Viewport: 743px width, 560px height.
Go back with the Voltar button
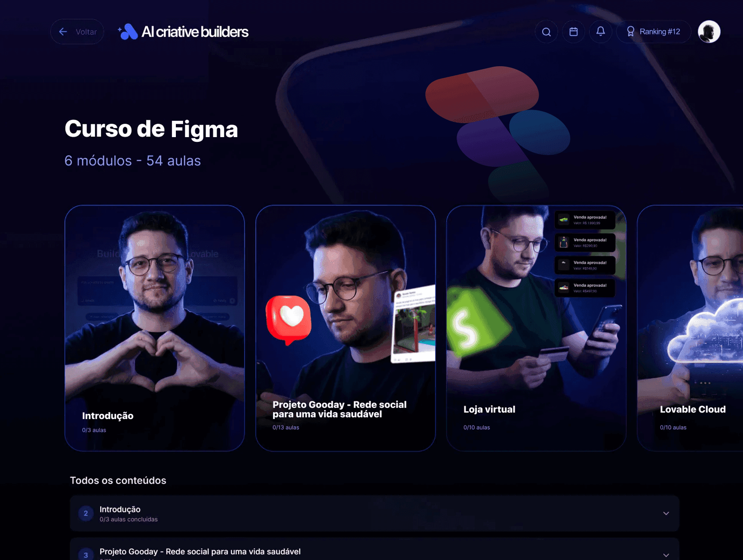click(x=77, y=32)
